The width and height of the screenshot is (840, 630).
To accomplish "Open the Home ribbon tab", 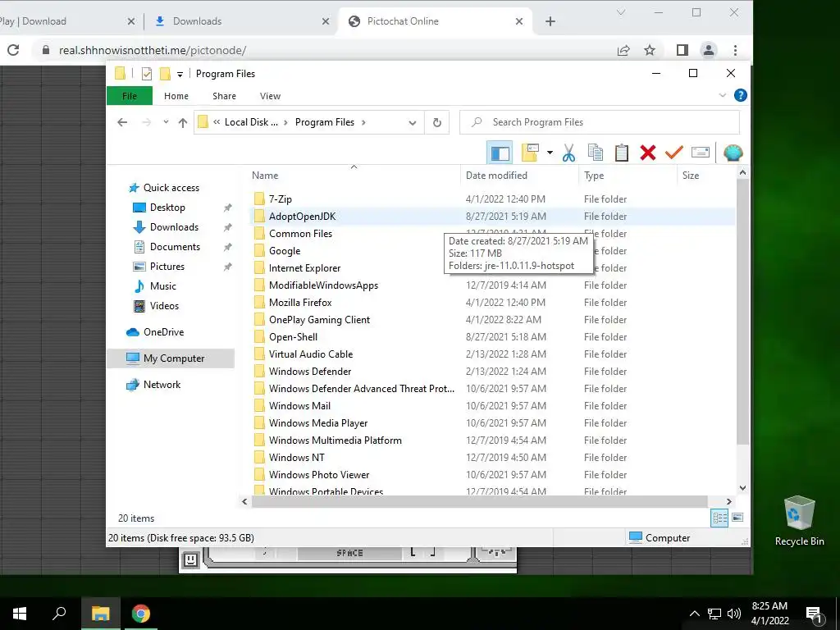I will (176, 96).
